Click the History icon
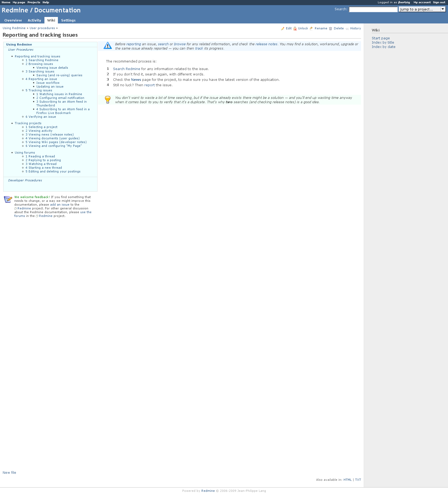Screen dimensions: 448x494 click(347, 29)
